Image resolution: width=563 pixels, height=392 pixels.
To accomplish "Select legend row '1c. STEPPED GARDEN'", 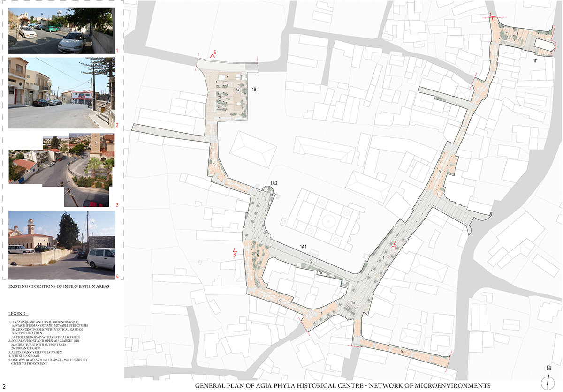I will pos(27,333).
